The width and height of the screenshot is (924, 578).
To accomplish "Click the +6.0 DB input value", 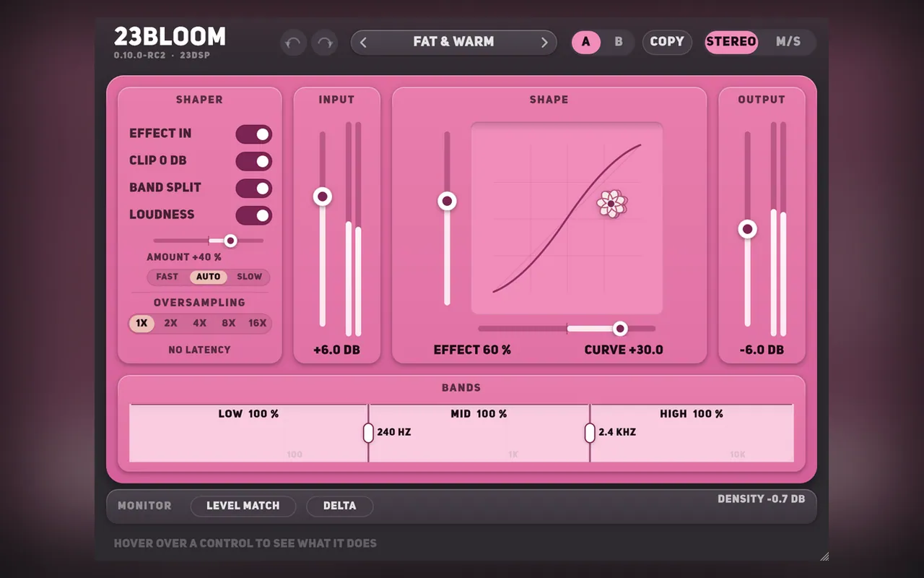I will pos(336,350).
